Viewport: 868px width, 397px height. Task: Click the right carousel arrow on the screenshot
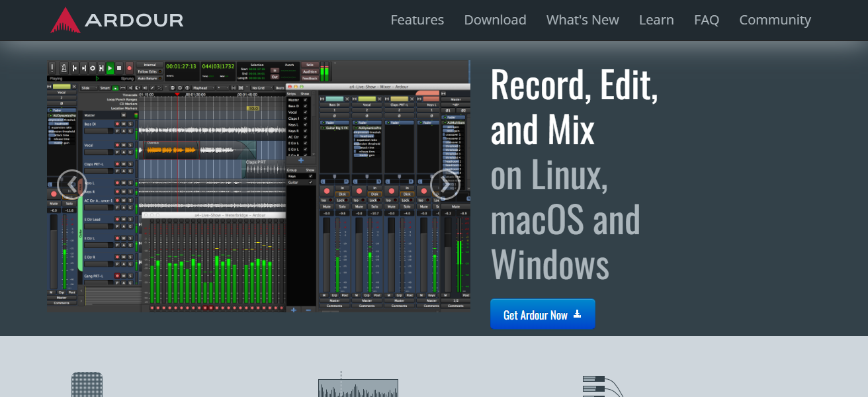[x=445, y=184]
